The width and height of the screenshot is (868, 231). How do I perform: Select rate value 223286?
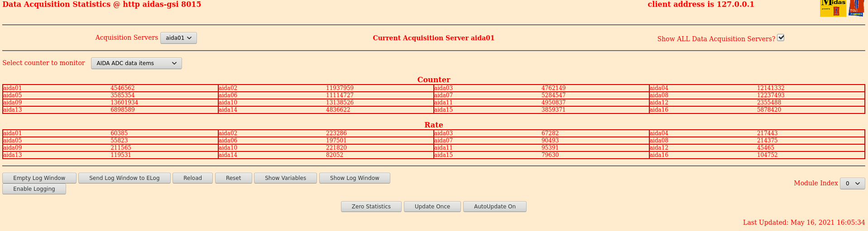pyautogui.click(x=336, y=133)
